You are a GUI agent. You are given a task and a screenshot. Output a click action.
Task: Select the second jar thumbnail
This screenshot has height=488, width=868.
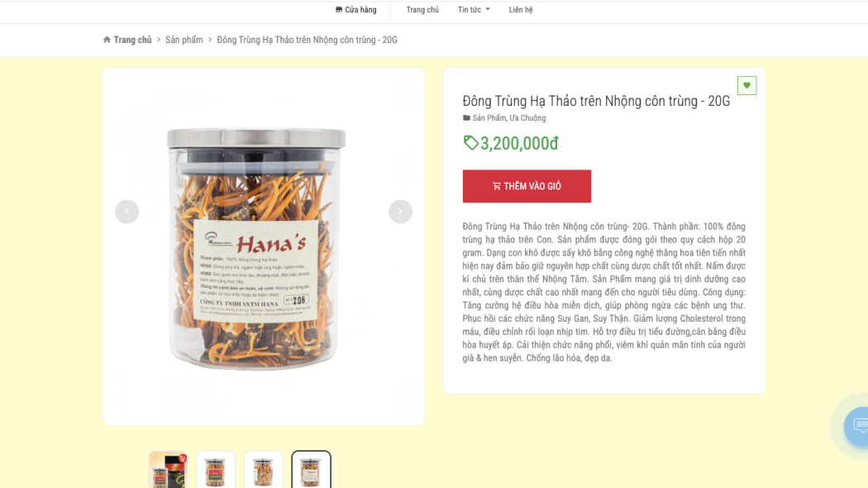pyautogui.click(x=215, y=470)
